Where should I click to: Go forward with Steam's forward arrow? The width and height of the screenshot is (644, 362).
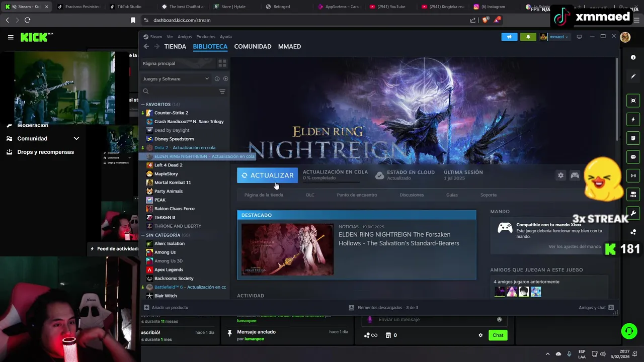click(x=156, y=46)
